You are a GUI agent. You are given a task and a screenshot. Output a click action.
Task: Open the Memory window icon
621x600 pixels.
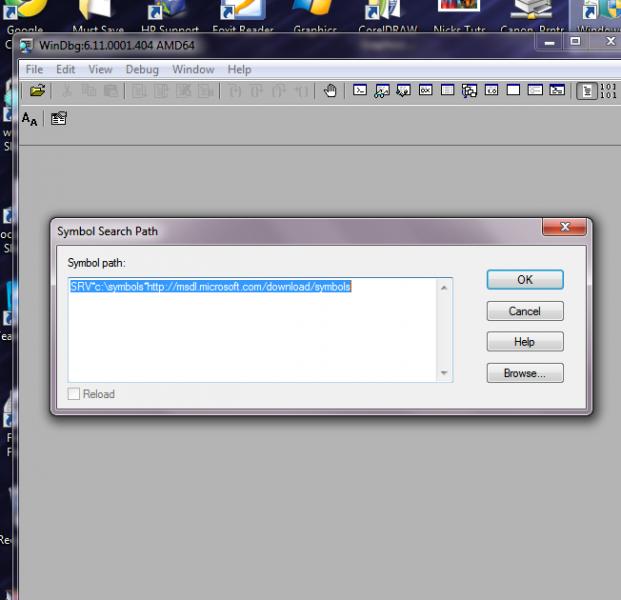click(448, 90)
